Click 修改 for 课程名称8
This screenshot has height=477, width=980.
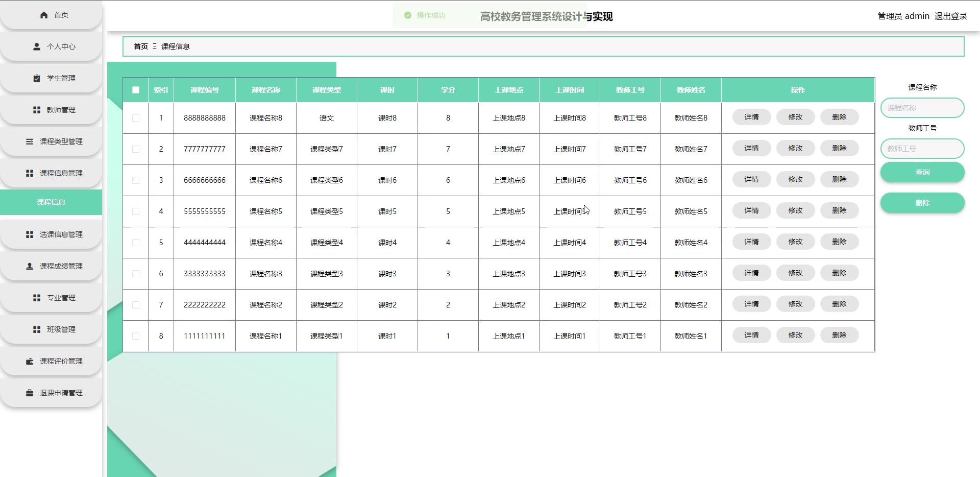tap(795, 117)
